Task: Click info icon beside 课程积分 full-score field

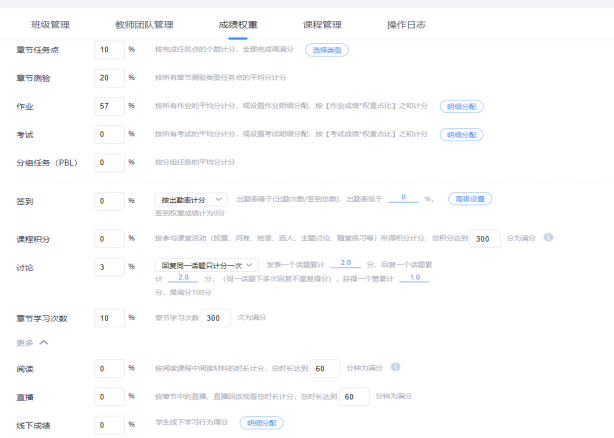Action: tap(549, 238)
